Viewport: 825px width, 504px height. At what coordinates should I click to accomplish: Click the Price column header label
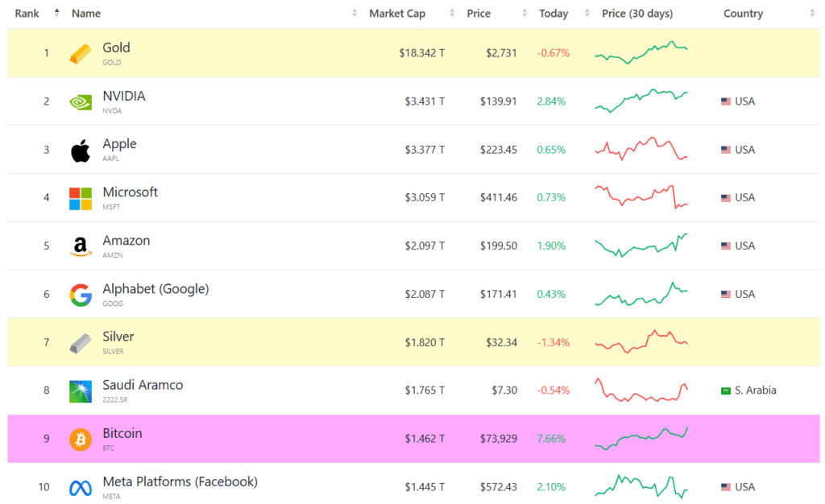(x=479, y=14)
